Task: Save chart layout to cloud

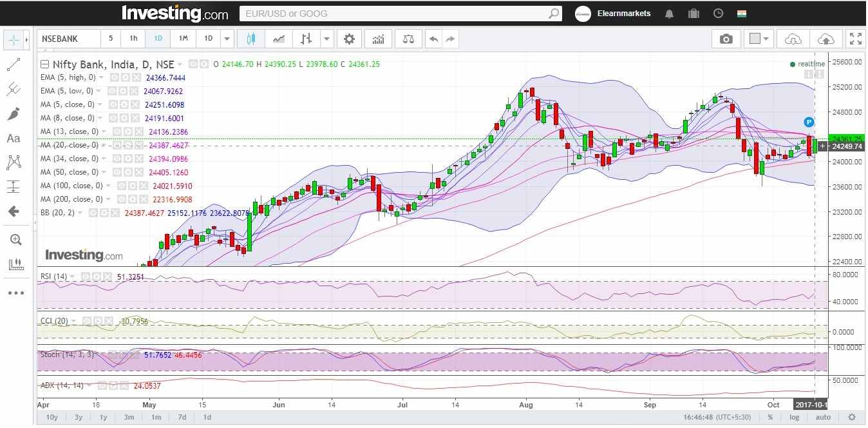Action: pyautogui.click(x=826, y=39)
